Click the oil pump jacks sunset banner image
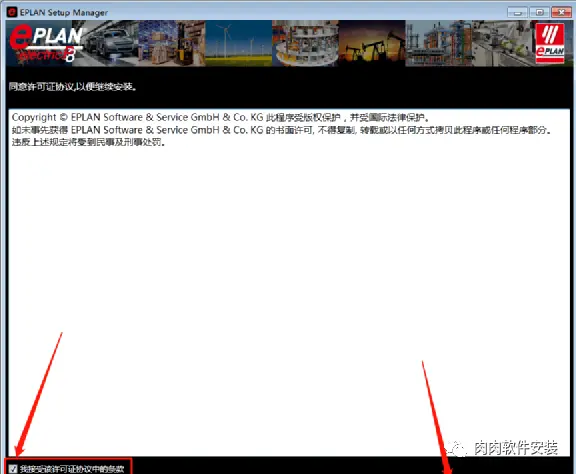The width and height of the screenshot is (576, 474). [x=372, y=43]
